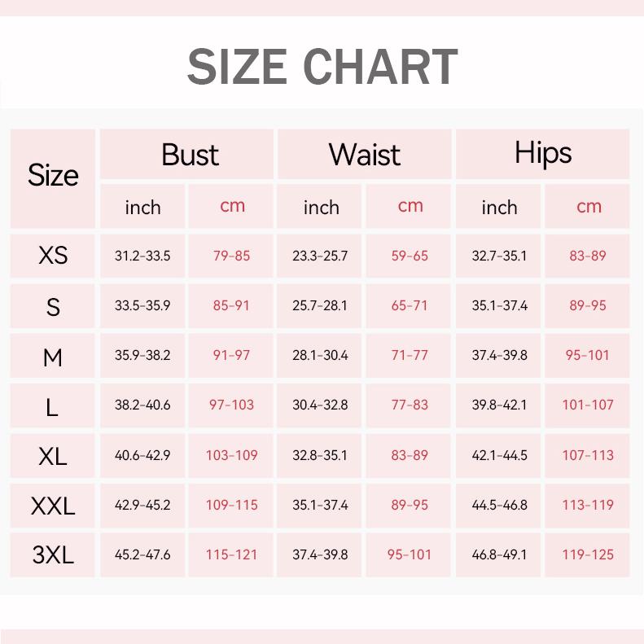The width and height of the screenshot is (644, 644).
Task: Select the M waist cell 28.1-30.4
Action: [320, 356]
